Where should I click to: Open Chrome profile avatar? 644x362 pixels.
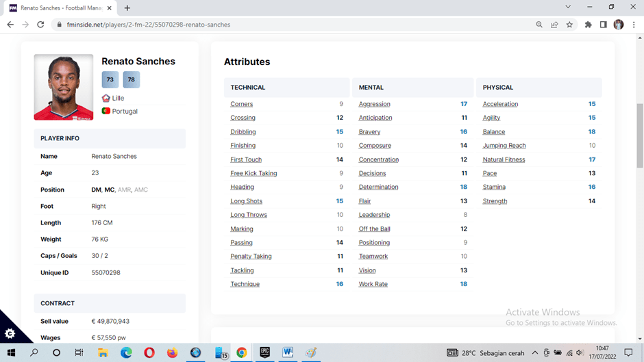pyautogui.click(x=619, y=25)
